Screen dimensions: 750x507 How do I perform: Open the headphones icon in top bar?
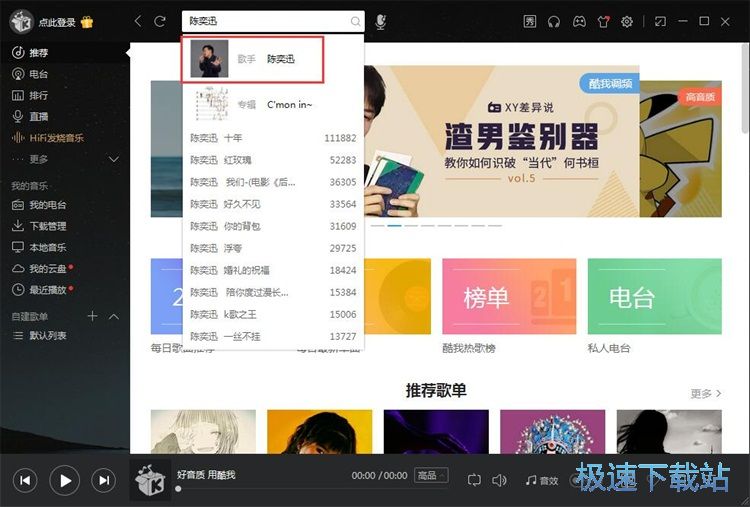(x=554, y=22)
